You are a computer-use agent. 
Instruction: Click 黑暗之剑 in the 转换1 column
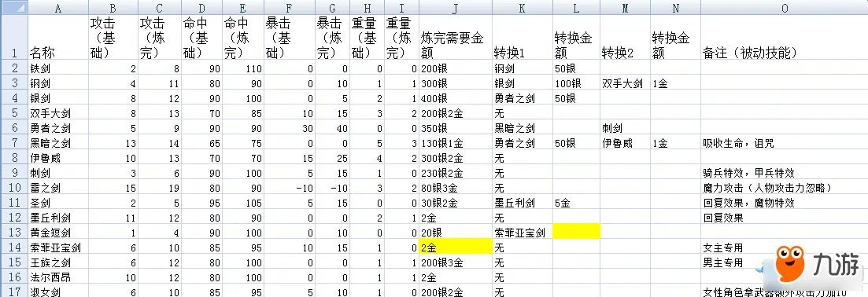522,129
